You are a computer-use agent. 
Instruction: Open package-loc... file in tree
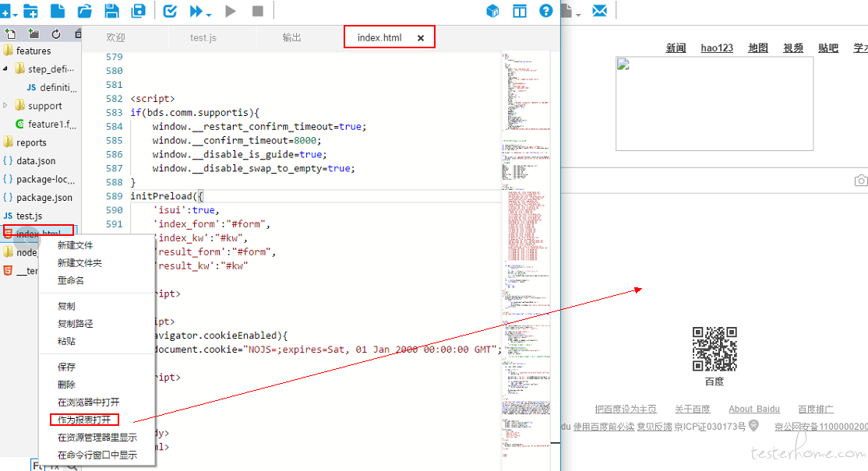point(45,179)
